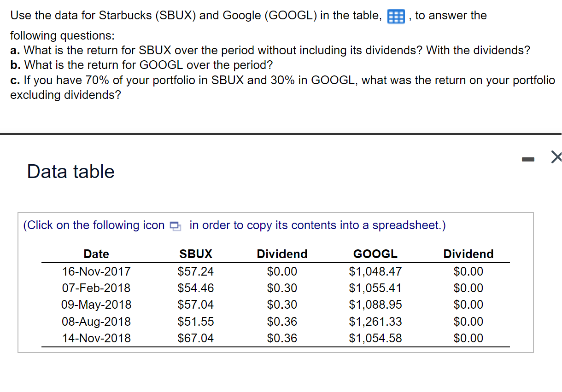Click the $0.30 dividend on 07-Feb-2018
562x392 pixels.
281,288
